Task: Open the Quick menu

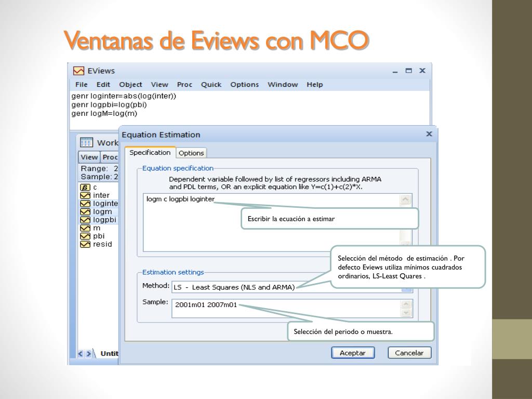Action: [211, 85]
